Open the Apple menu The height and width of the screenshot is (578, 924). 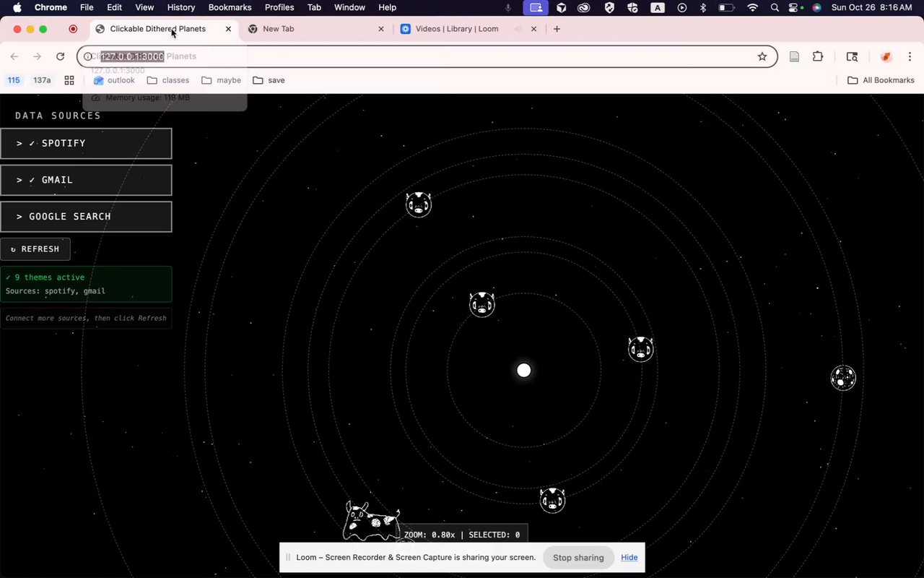[17, 7]
